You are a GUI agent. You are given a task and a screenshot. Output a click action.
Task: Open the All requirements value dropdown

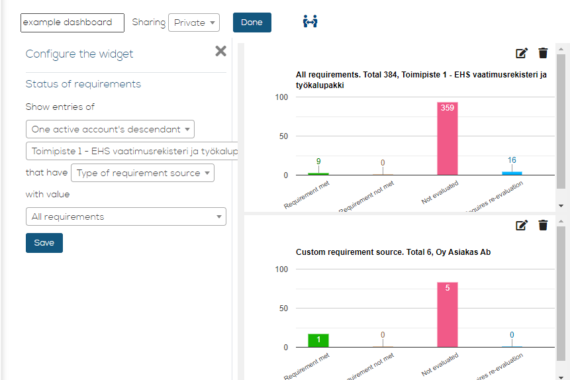(126, 217)
